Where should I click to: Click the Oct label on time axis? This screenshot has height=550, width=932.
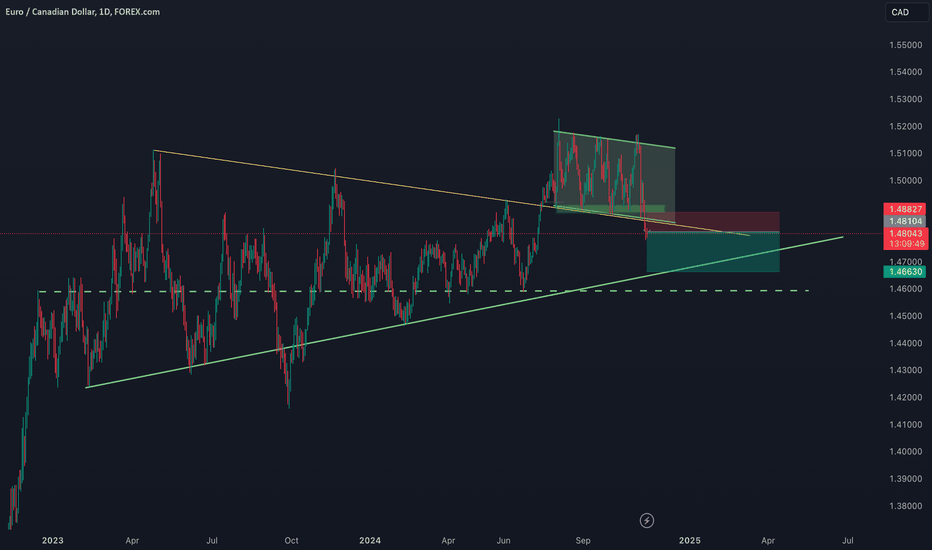[291, 540]
